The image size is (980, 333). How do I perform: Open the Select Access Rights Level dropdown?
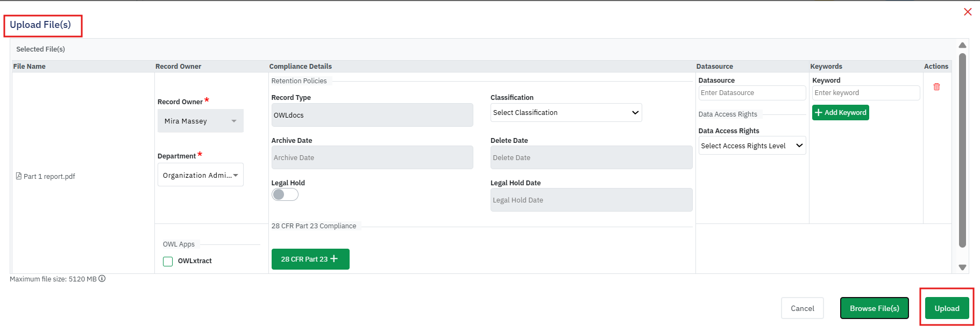752,146
